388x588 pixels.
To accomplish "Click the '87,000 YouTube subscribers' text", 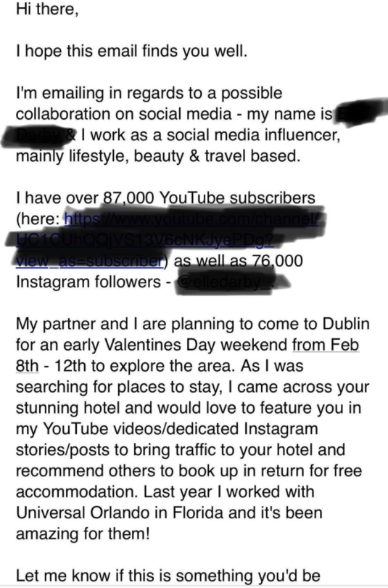I will pyautogui.click(x=209, y=197).
